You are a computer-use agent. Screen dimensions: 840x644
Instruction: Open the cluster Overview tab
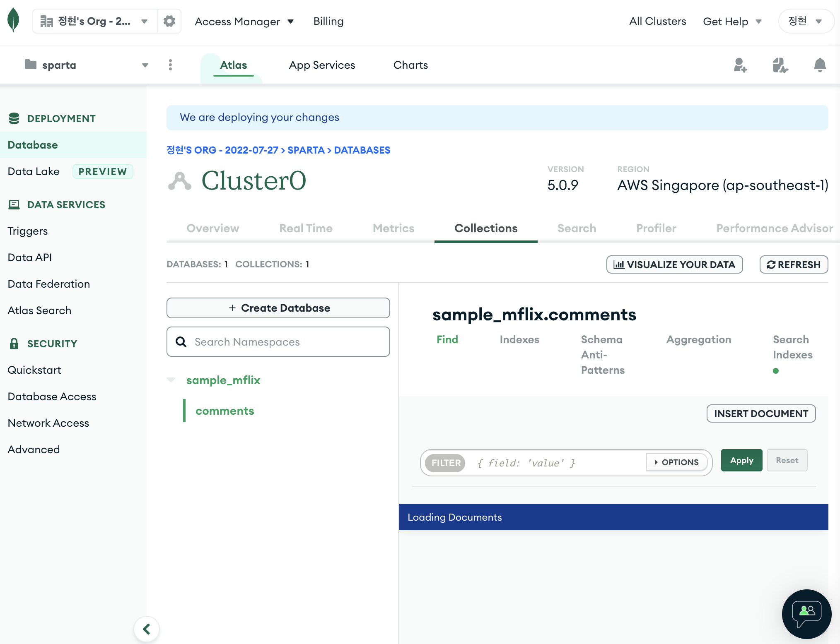coord(213,228)
